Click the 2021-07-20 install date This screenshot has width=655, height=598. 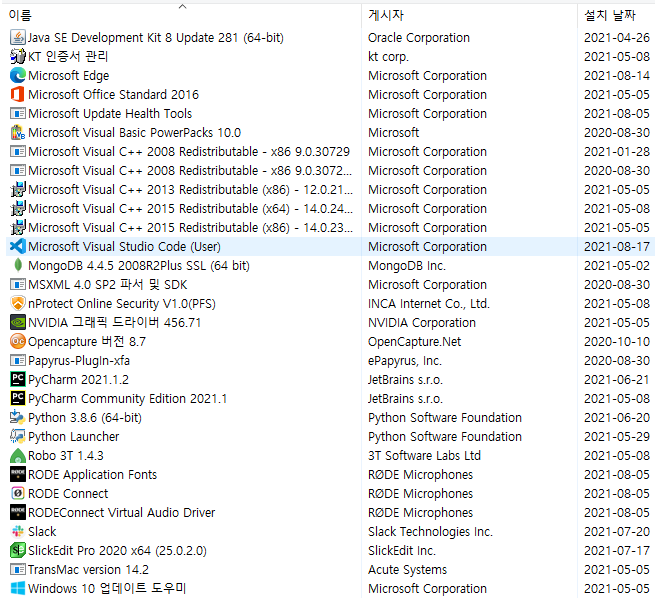tap(617, 532)
